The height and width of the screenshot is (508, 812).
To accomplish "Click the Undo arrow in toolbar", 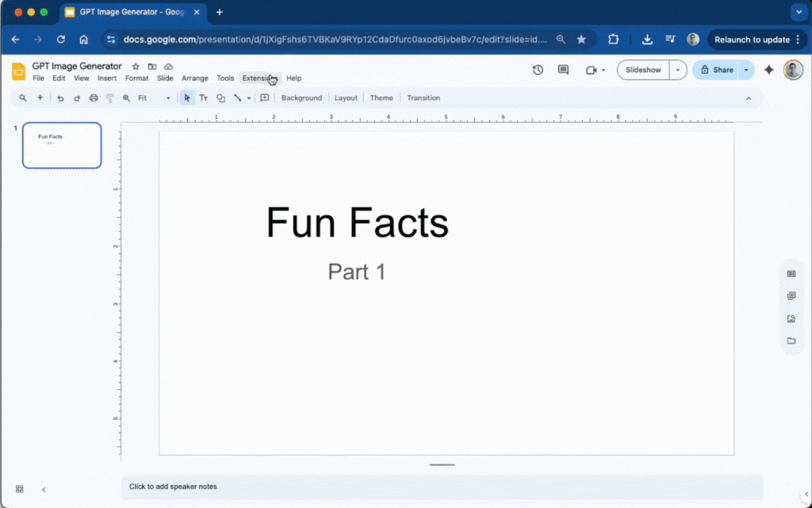I will 60,98.
